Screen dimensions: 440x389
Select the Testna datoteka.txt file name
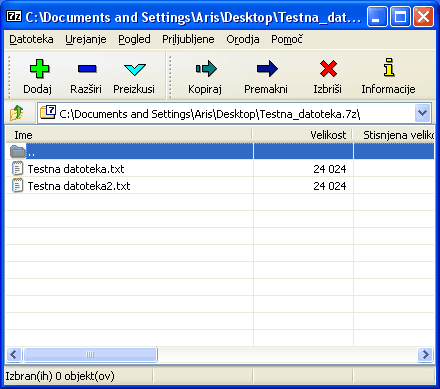(76, 169)
